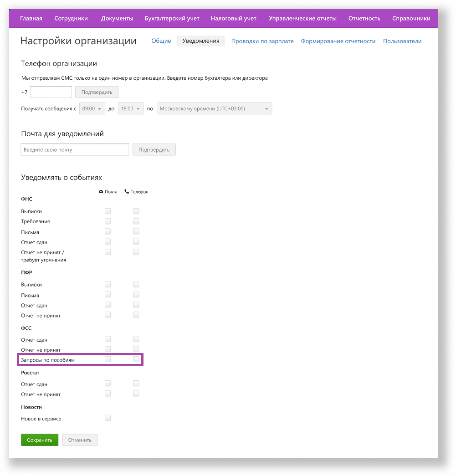Image resolution: width=456 pixels, height=476 pixels.
Task: Click the Отменить button
Action: pos(80,440)
